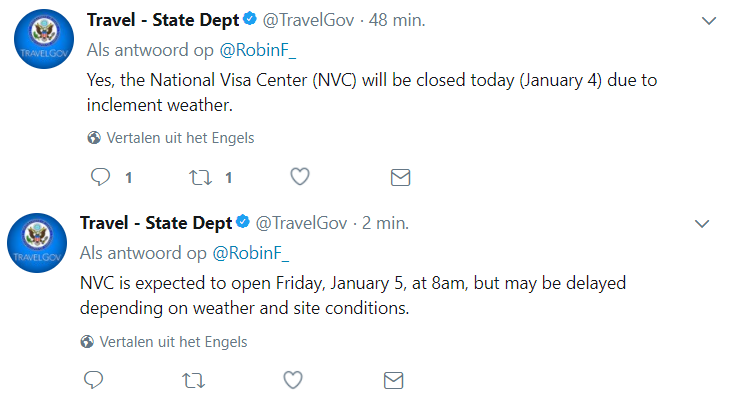Expand options chevron on the 2 min tweet
This screenshot has width=732, height=401.
click(x=702, y=224)
